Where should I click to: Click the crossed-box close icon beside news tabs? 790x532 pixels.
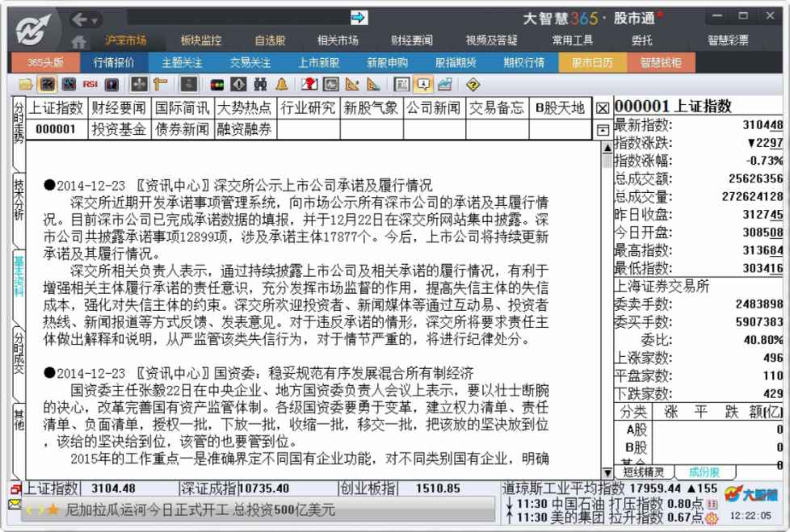pyautogui.click(x=602, y=109)
